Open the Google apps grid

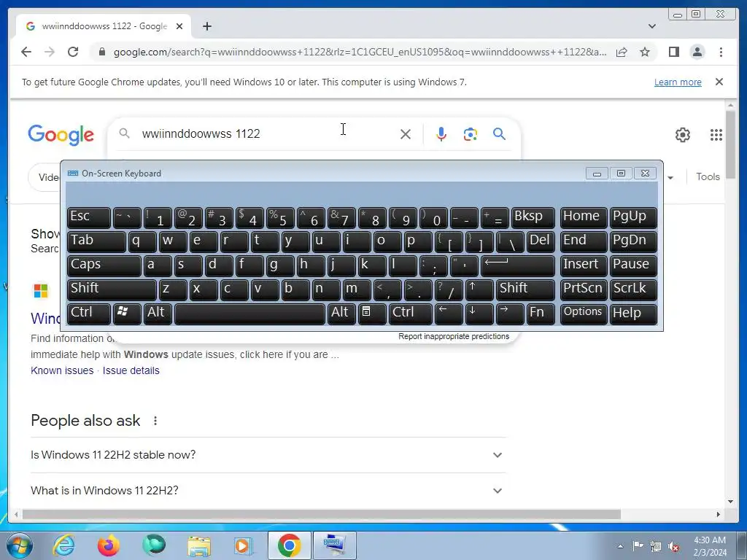(x=716, y=135)
